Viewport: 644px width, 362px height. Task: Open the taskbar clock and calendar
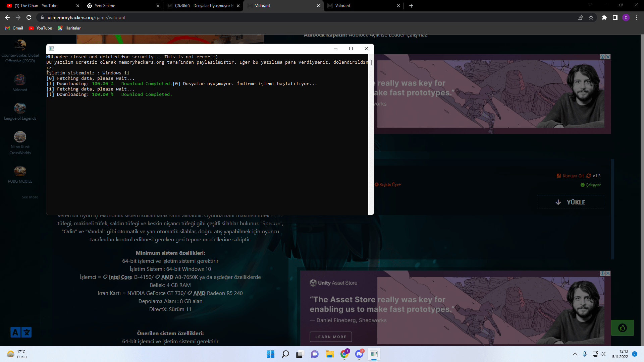tap(620, 354)
